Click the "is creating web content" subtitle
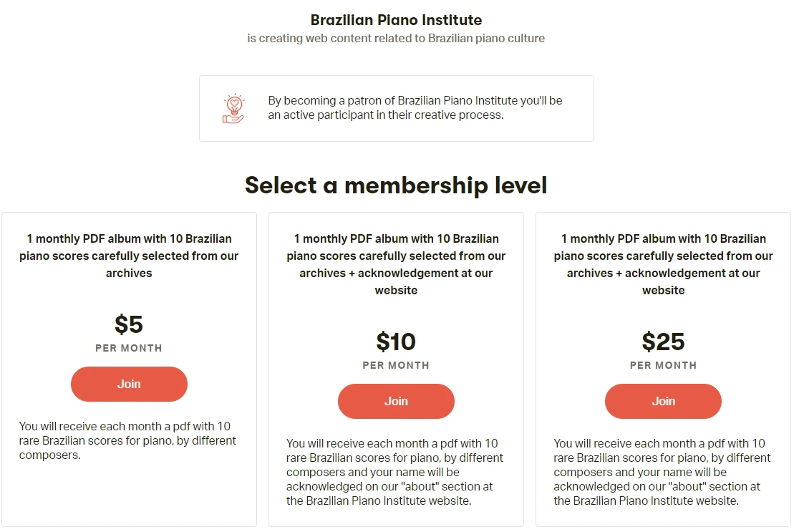Image resolution: width=799 pixels, height=532 pixels. tap(396, 38)
